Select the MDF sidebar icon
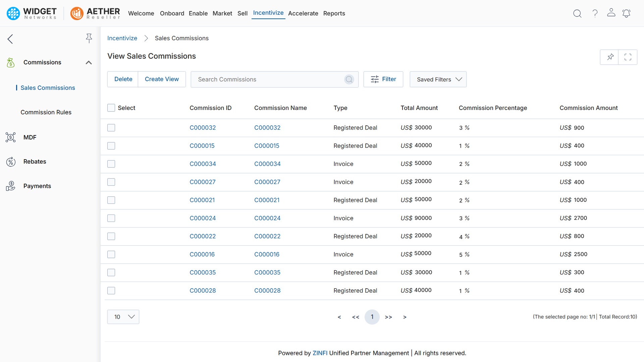This screenshot has height=362, width=644. click(x=10, y=137)
